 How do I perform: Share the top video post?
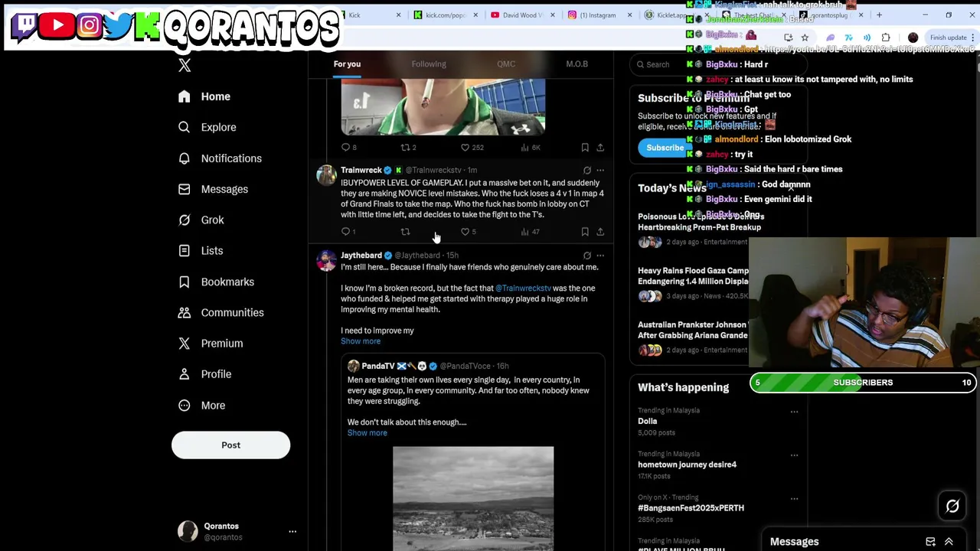pyautogui.click(x=600, y=148)
